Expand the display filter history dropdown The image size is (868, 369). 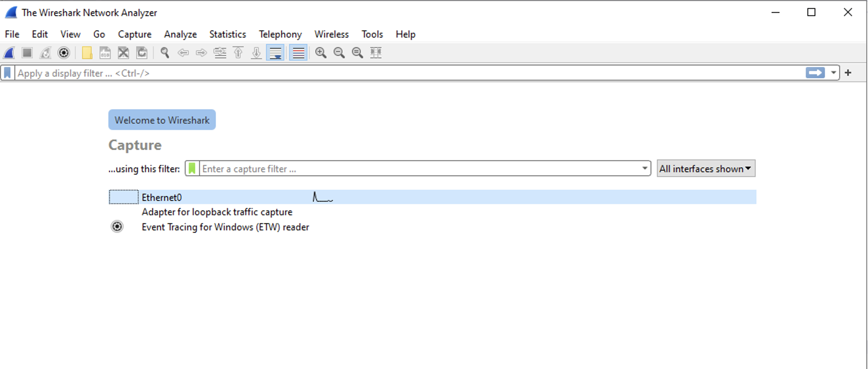[x=833, y=73]
